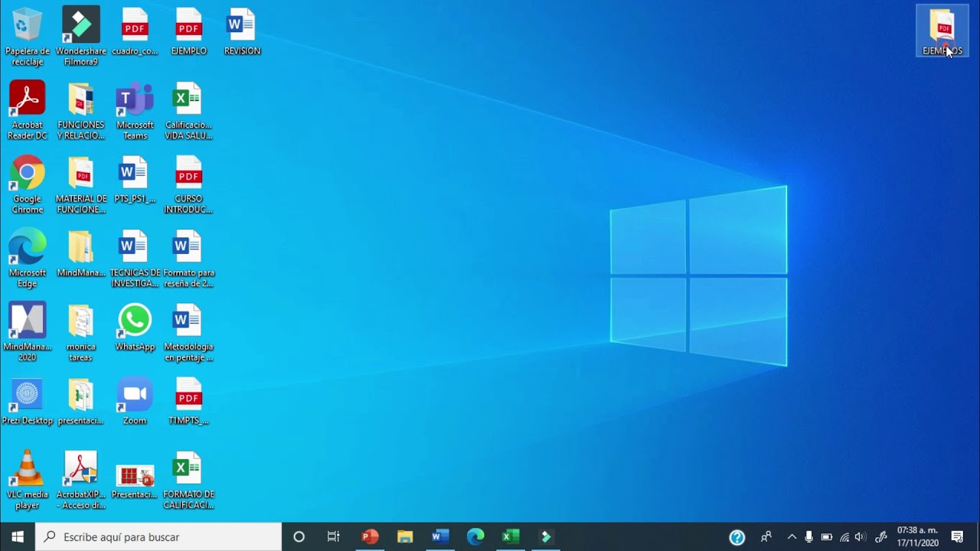Select the MindManager 2020 desktop shortcut
The width and height of the screenshot is (980, 551).
[x=27, y=333]
